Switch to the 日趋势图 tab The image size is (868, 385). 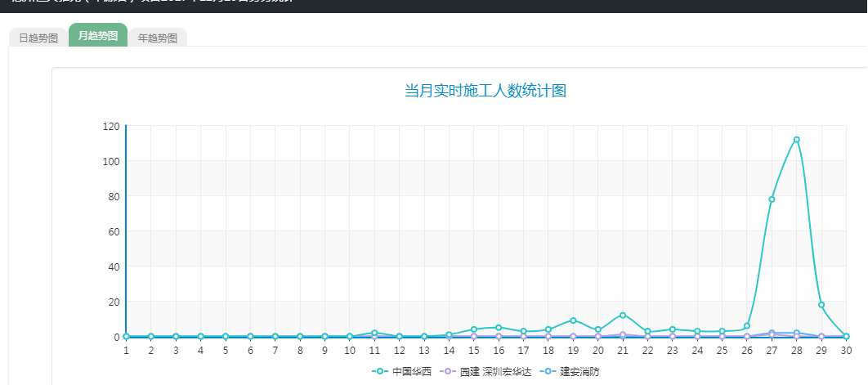pos(38,38)
